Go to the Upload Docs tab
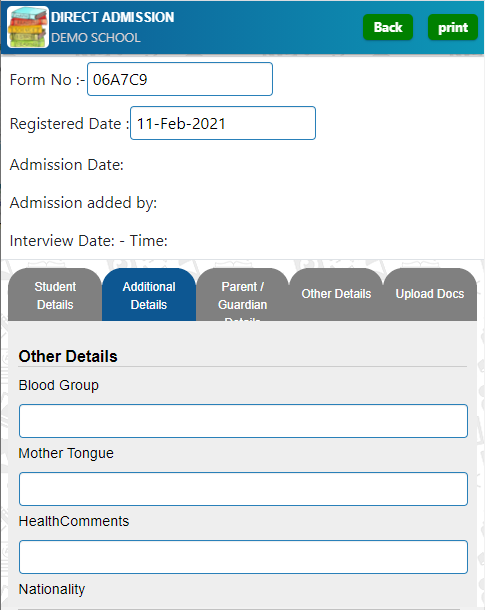The width and height of the screenshot is (485, 610). click(x=430, y=294)
